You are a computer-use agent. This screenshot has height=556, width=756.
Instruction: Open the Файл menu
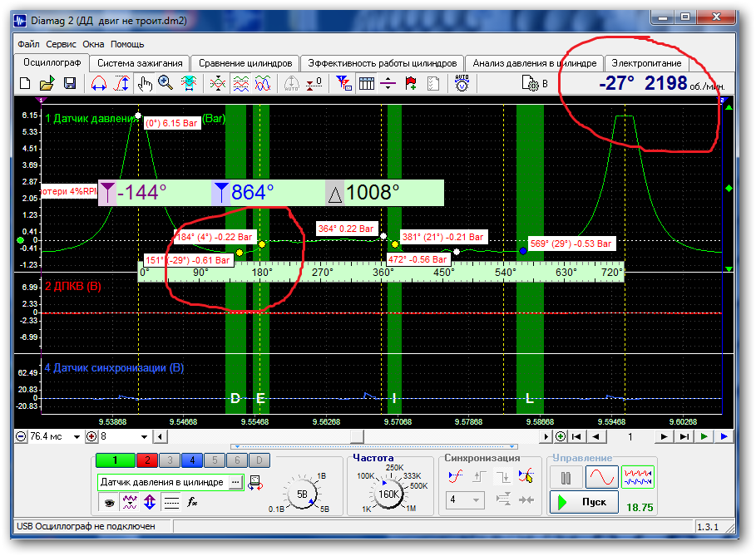[28, 44]
